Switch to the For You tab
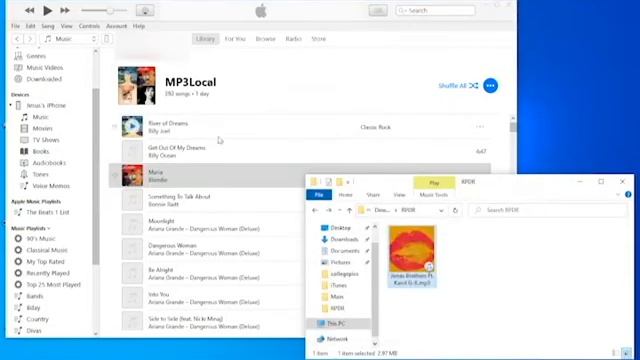 tap(235, 39)
